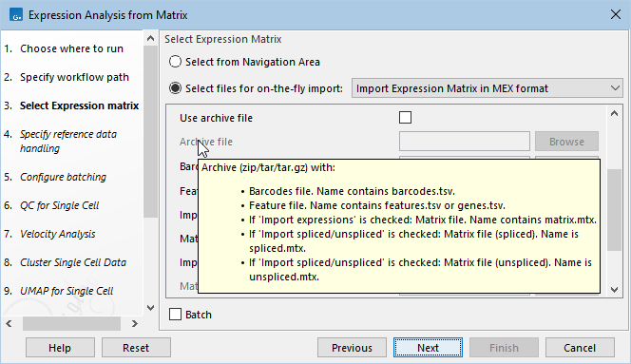Click the Select Expression Matrix heading
631x364 pixels.
(x=223, y=39)
